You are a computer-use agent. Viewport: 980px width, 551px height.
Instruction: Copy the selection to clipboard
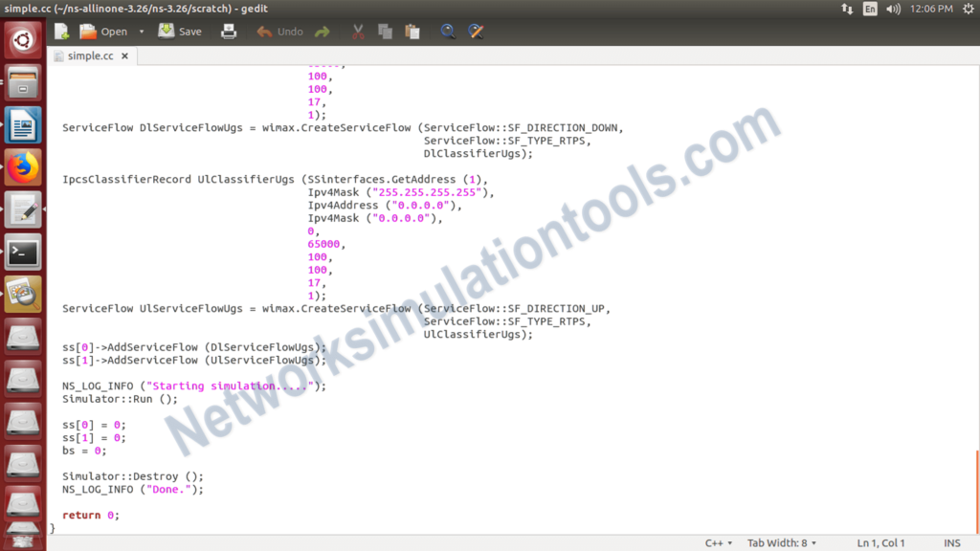384,31
